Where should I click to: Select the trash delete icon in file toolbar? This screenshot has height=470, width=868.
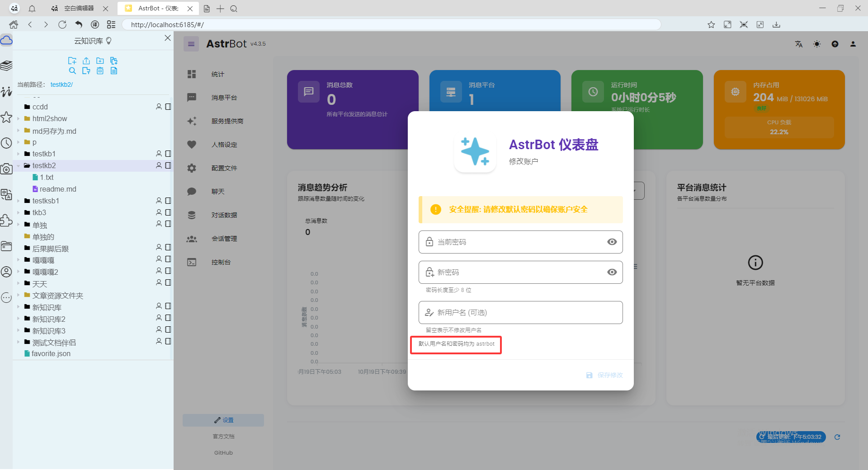tap(100, 70)
